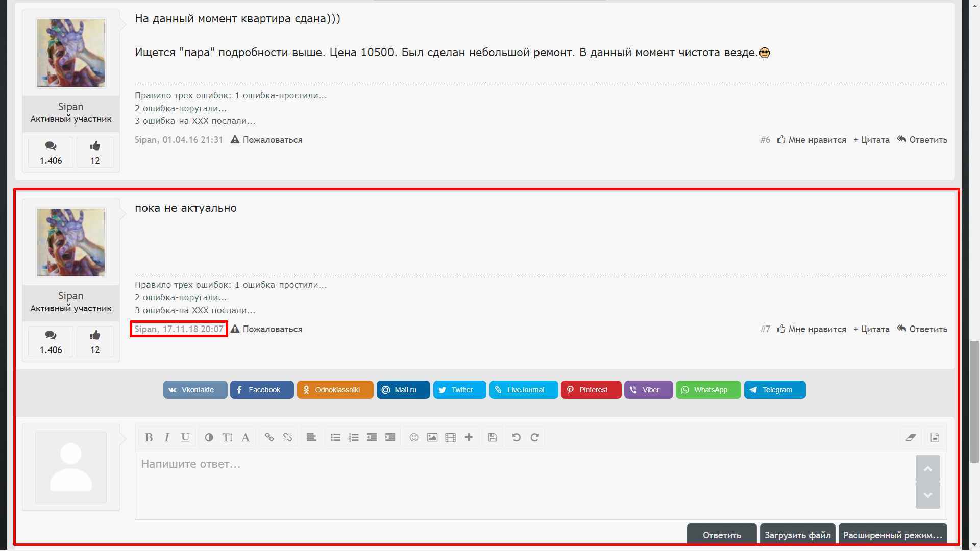
Task: Share the thread via Telegram
Action: 774,390
